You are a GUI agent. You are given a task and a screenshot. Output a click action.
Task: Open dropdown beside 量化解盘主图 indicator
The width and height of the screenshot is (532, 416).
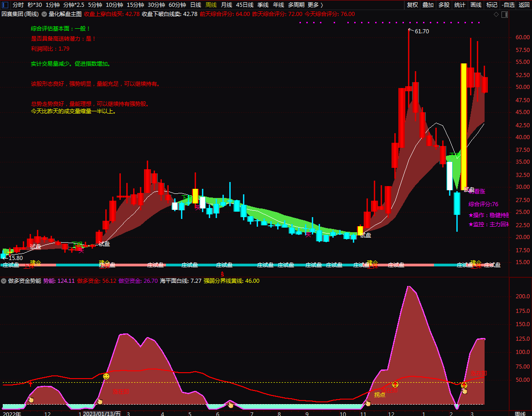(44, 14)
